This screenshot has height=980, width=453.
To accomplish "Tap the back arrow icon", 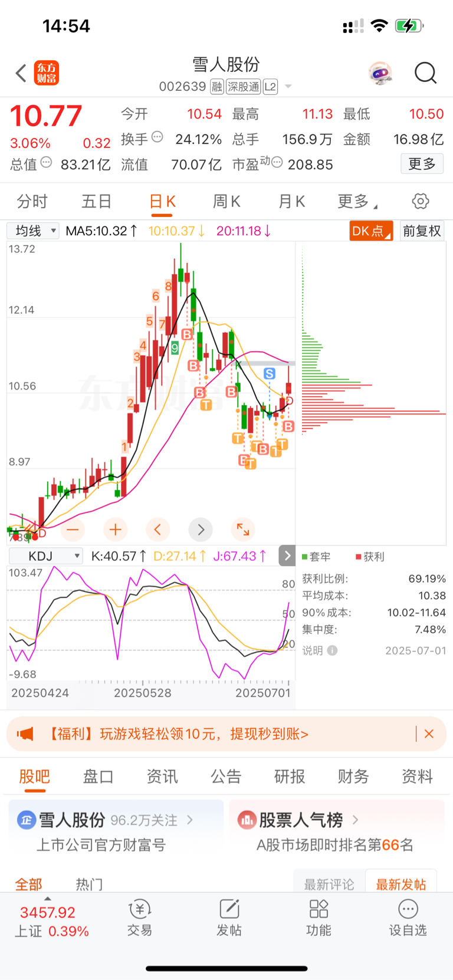I will 21,73.
